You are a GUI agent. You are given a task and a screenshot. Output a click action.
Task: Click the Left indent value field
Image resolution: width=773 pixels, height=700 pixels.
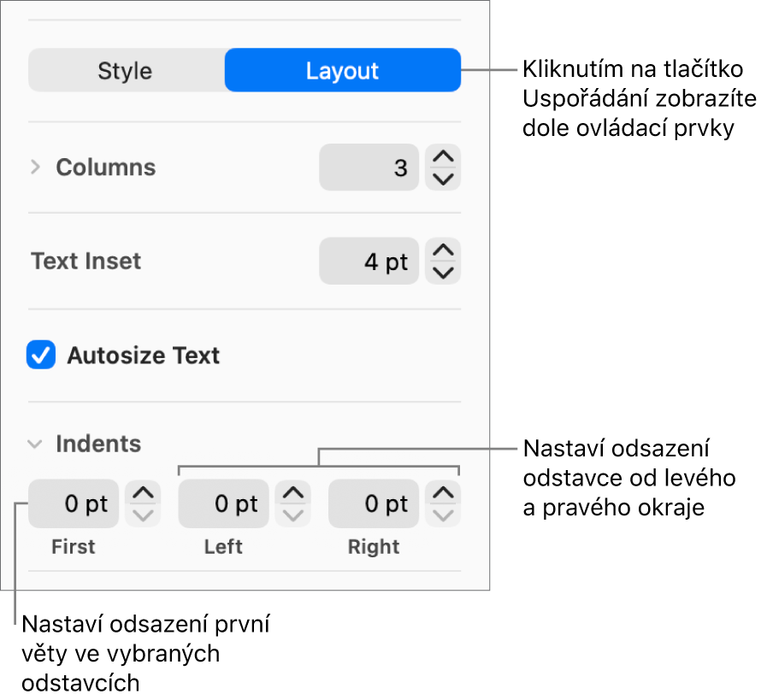(223, 503)
